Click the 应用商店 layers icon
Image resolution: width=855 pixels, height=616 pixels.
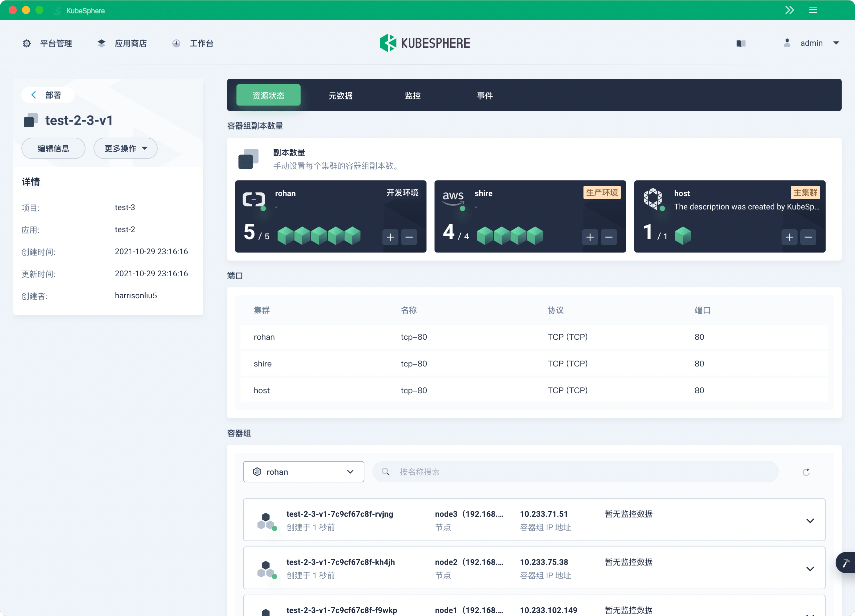pyautogui.click(x=102, y=43)
